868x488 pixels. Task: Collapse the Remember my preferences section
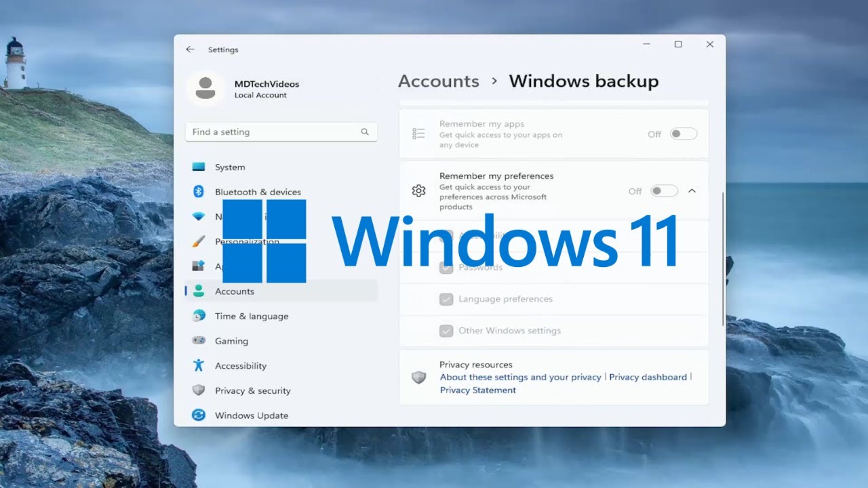coord(692,191)
